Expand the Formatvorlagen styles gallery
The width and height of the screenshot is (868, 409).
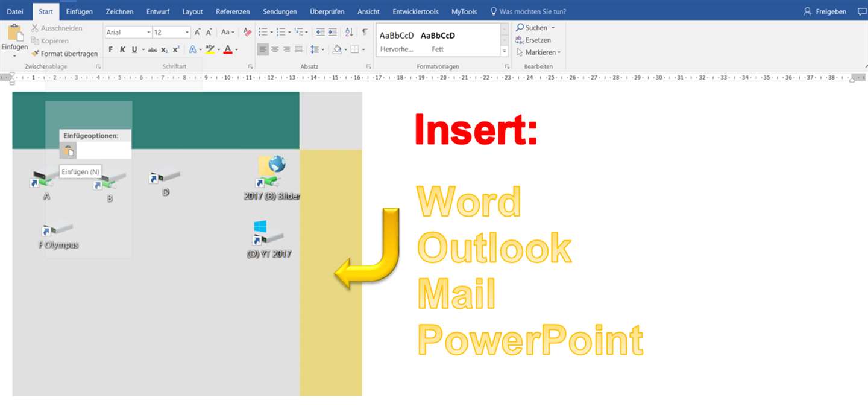click(505, 51)
